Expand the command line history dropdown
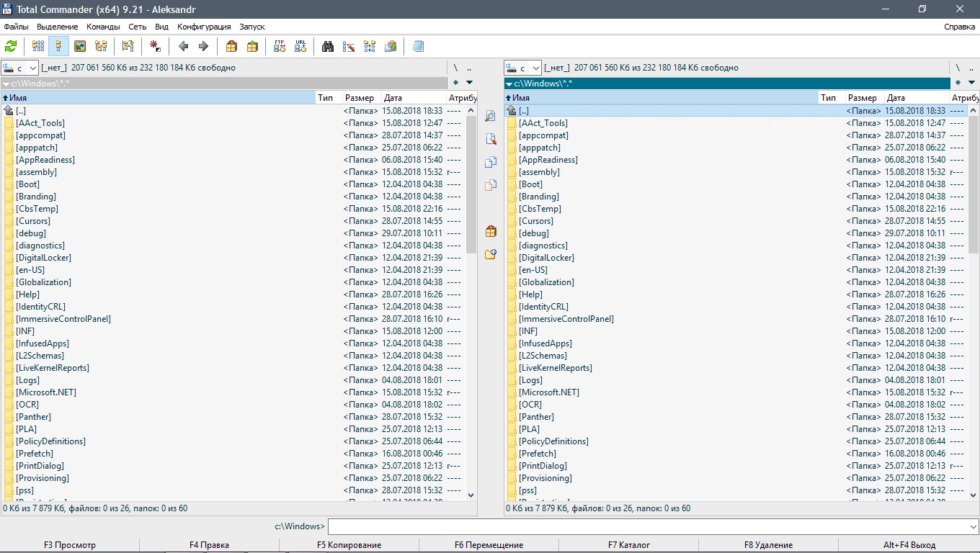 [x=973, y=526]
